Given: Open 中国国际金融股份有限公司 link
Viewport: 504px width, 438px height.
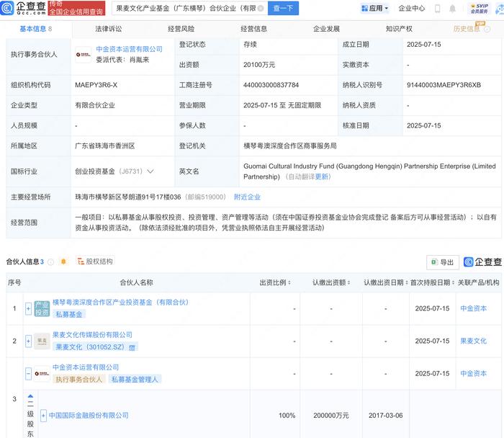Looking at the screenshot, I should [x=89, y=416].
